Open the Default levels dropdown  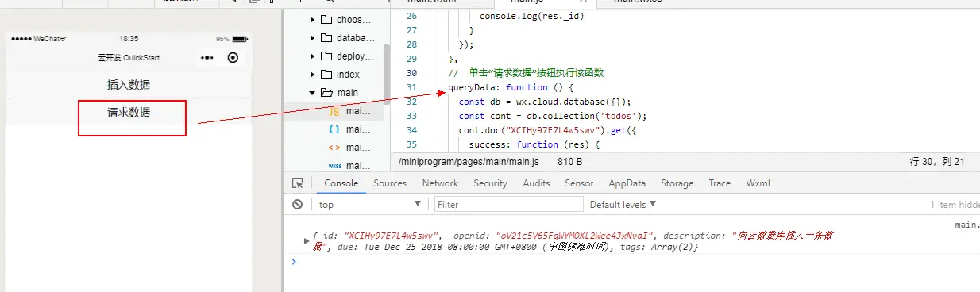623,204
